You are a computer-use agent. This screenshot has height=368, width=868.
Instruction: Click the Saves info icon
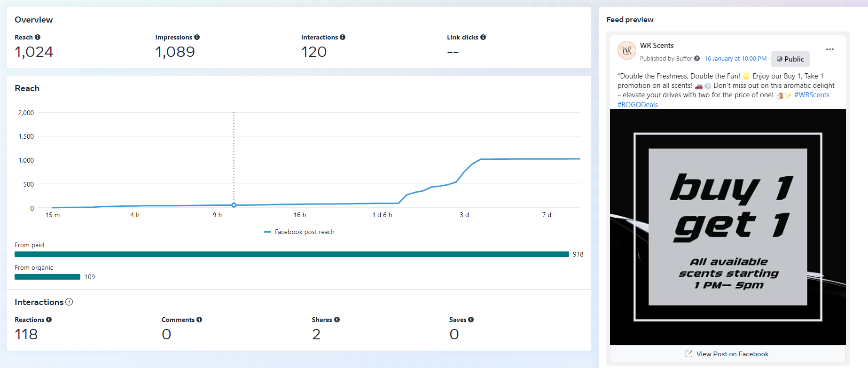point(471,320)
